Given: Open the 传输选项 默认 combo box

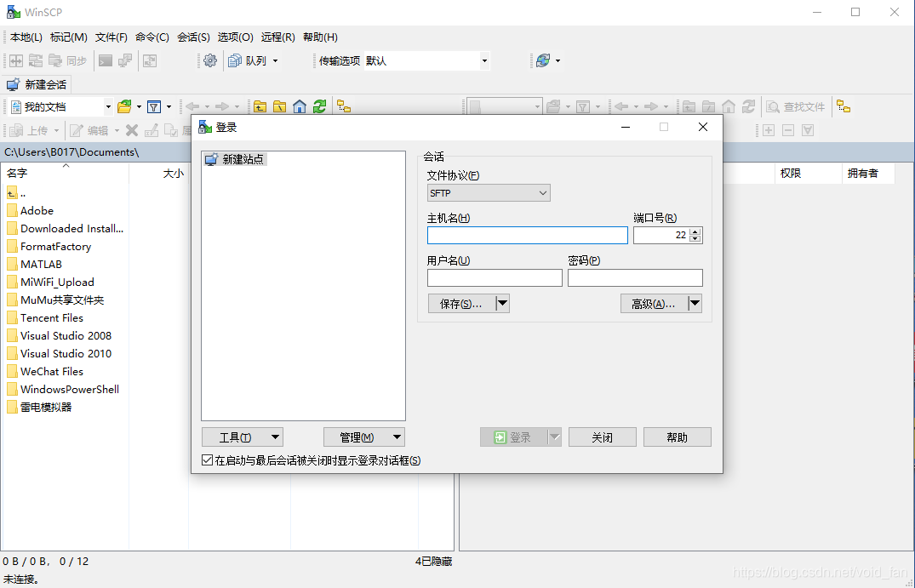Looking at the screenshot, I should 426,60.
